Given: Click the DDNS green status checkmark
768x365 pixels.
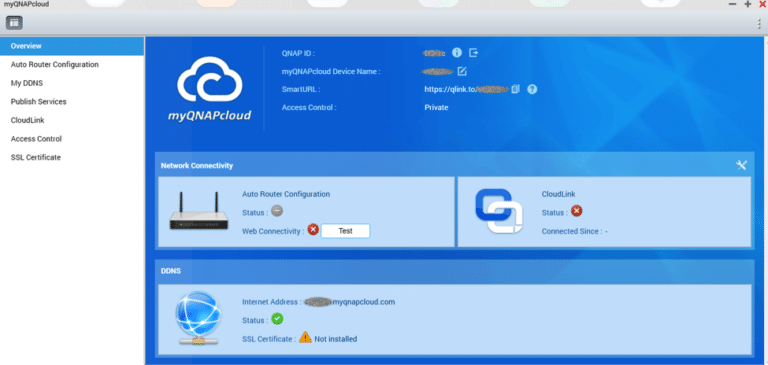Looking at the screenshot, I should point(277,319).
